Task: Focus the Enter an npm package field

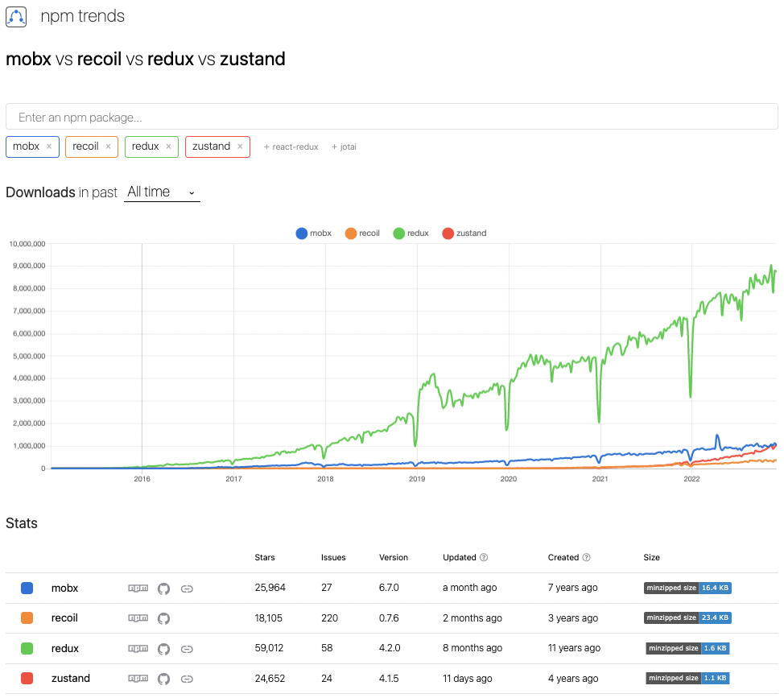Action: tap(391, 117)
